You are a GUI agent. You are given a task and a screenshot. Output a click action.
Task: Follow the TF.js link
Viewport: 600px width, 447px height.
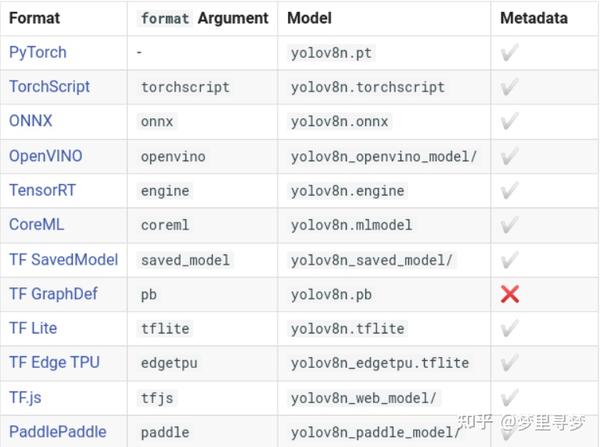pyautogui.click(x=25, y=398)
